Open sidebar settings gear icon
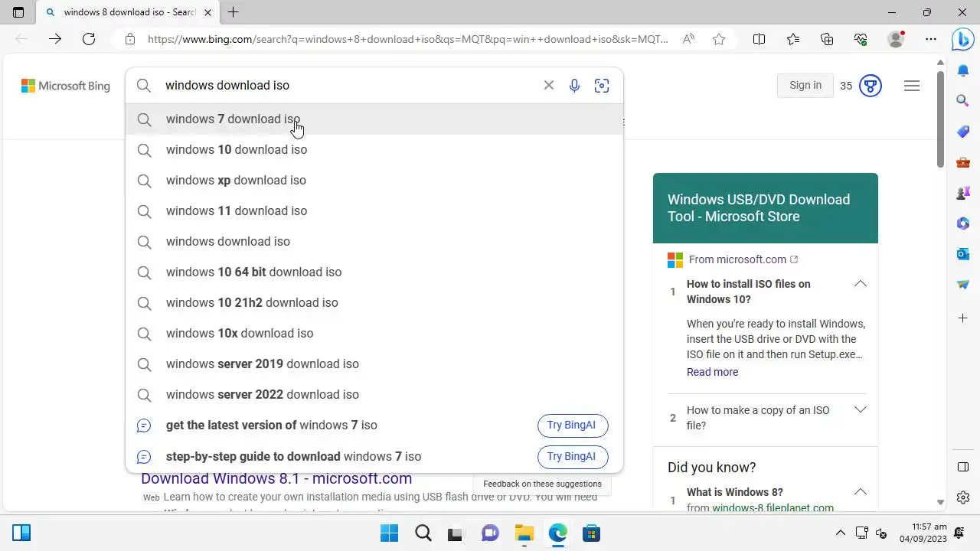The image size is (980, 551). click(963, 497)
